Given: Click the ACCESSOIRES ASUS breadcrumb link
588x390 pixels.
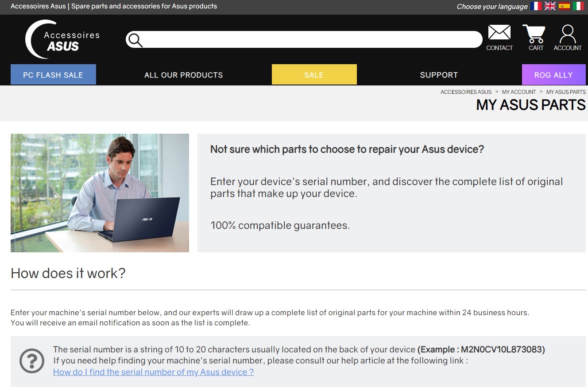Looking at the screenshot, I should pyautogui.click(x=465, y=92).
